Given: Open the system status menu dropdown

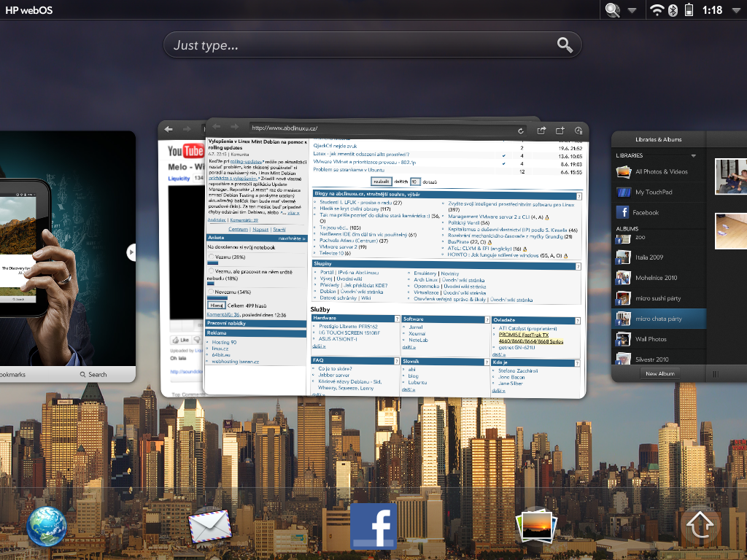Looking at the screenshot, I should pyautogui.click(x=735, y=10).
